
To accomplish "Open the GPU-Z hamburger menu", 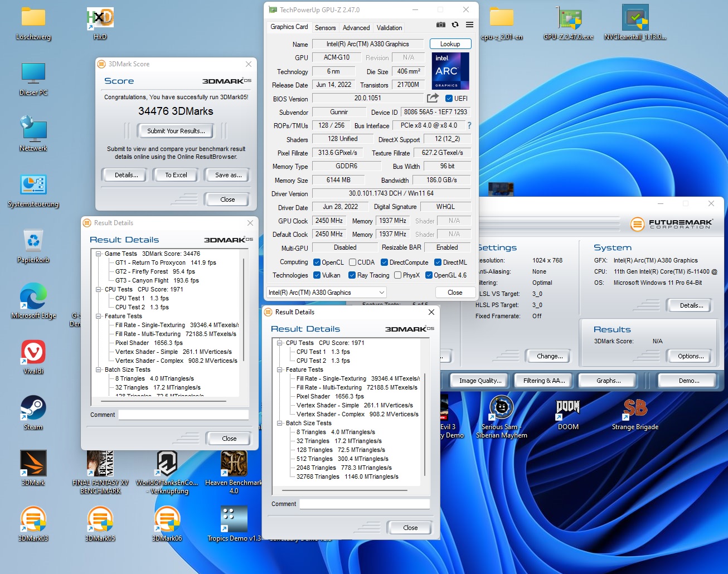I will (470, 25).
